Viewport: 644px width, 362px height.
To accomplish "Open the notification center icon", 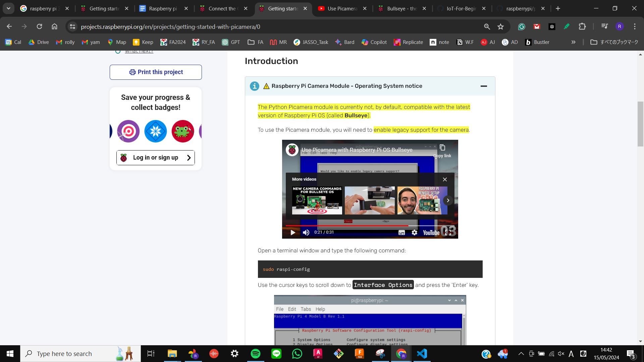I will 631,354.
